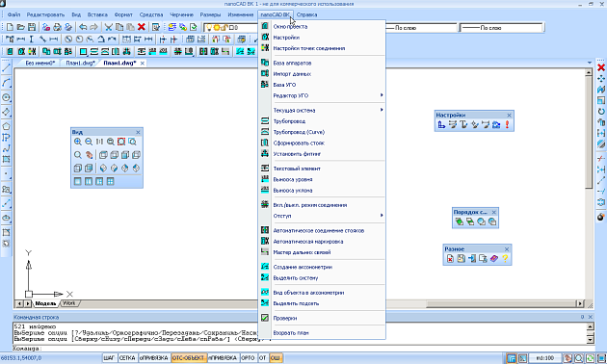This screenshot has width=607, height=364.
Task: Close the Вид floating toolbar
Action: [x=138, y=132]
